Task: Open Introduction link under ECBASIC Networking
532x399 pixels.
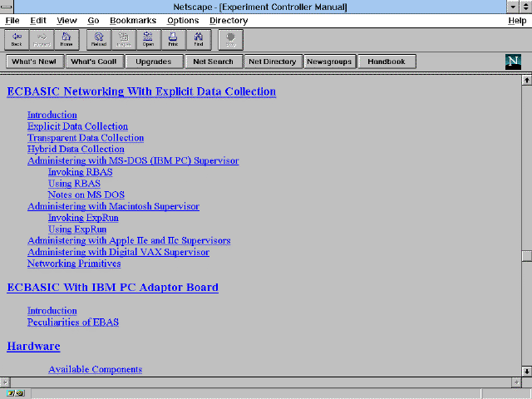Action: [52, 115]
